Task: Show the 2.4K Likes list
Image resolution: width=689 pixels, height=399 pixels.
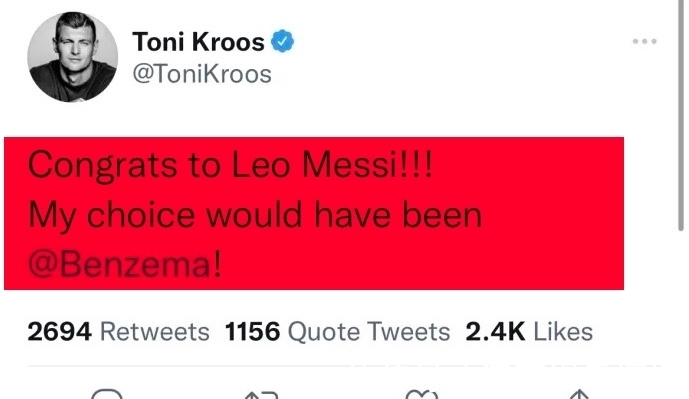Action: (529, 331)
